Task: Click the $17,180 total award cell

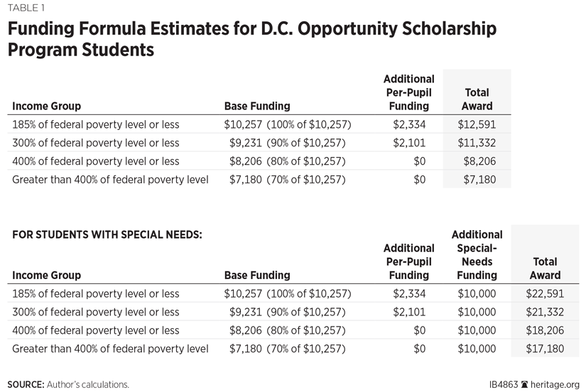Action: pos(545,349)
